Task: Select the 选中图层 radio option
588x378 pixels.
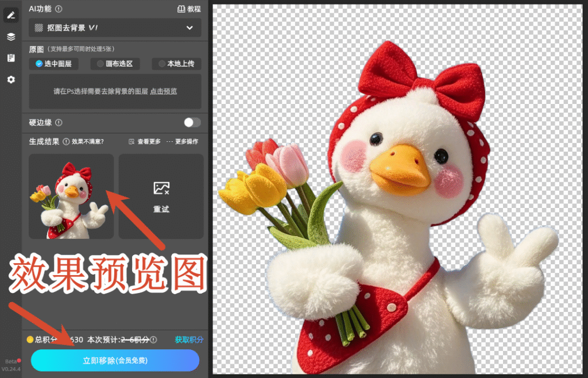Action: [x=53, y=64]
